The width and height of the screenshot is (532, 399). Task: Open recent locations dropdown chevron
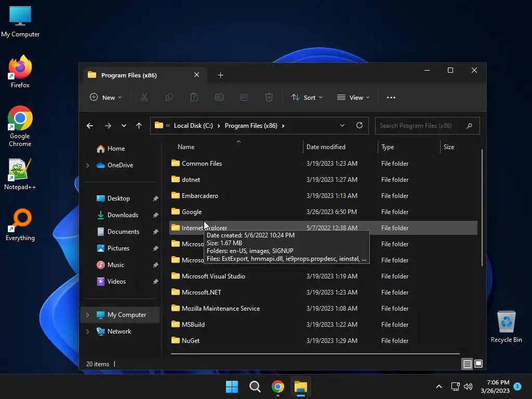tap(124, 126)
